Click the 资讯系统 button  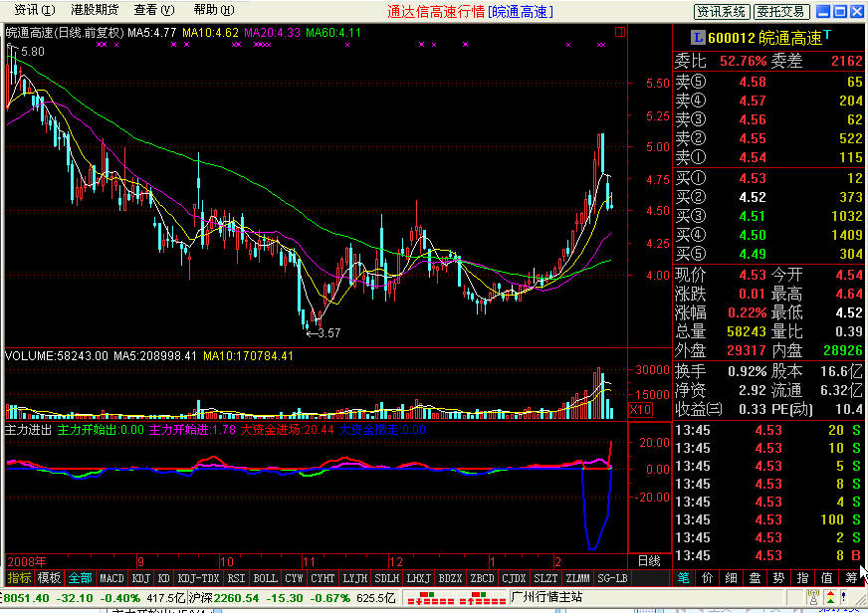722,11
